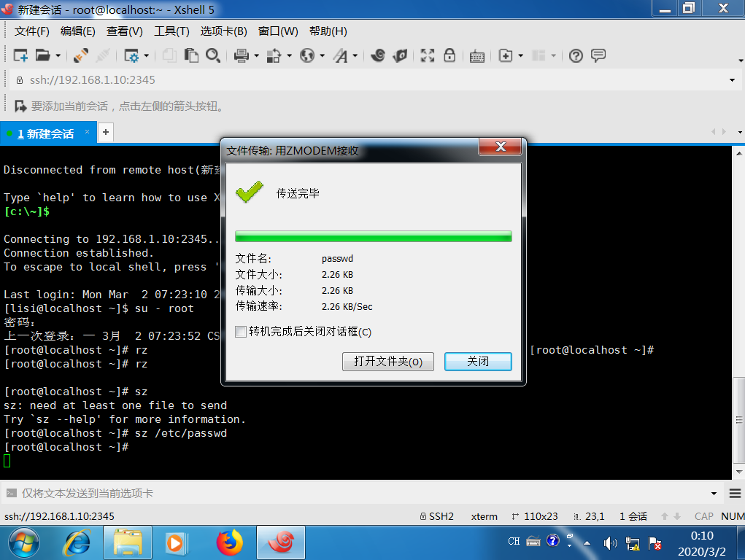745x560 pixels.
Task: Expand the Properties dropdown arrow
Action: 147,55
